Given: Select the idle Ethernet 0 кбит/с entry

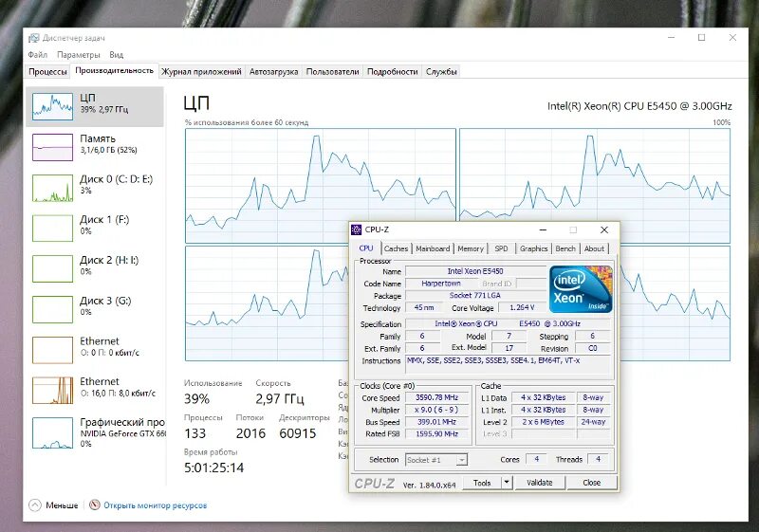Looking at the screenshot, I should coord(96,350).
